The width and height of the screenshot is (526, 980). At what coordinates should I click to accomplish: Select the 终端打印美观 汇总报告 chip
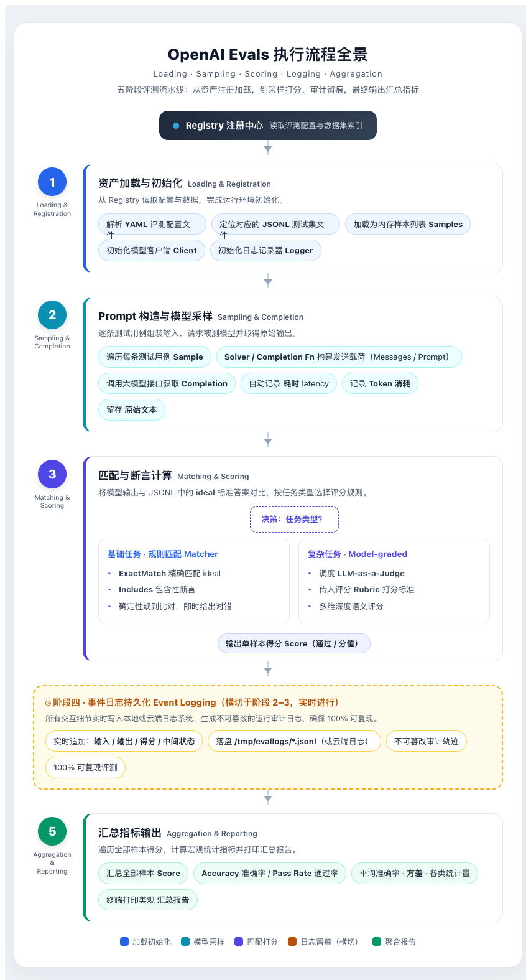[x=148, y=900]
